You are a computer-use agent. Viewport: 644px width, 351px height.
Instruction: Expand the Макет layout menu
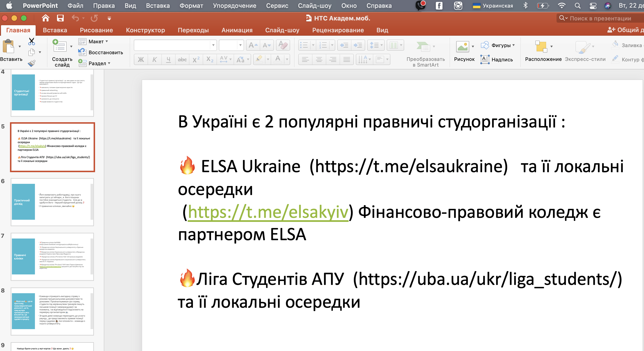[x=93, y=41]
